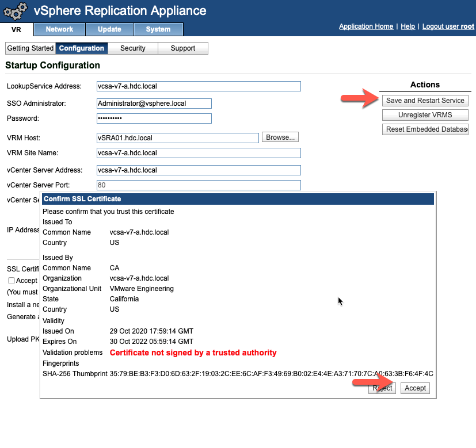
Task: Click the Unregister VRMS button
Action: tap(425, 115)
